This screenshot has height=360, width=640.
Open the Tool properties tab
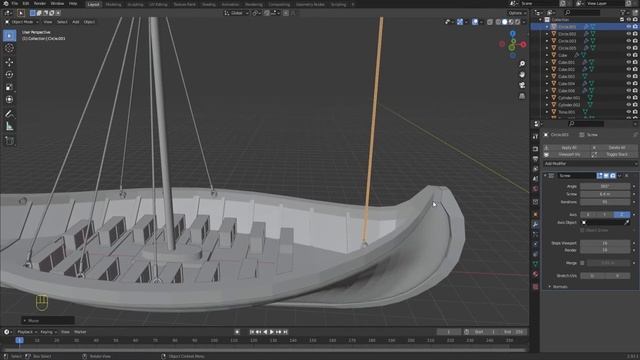(x=536, y=137)
